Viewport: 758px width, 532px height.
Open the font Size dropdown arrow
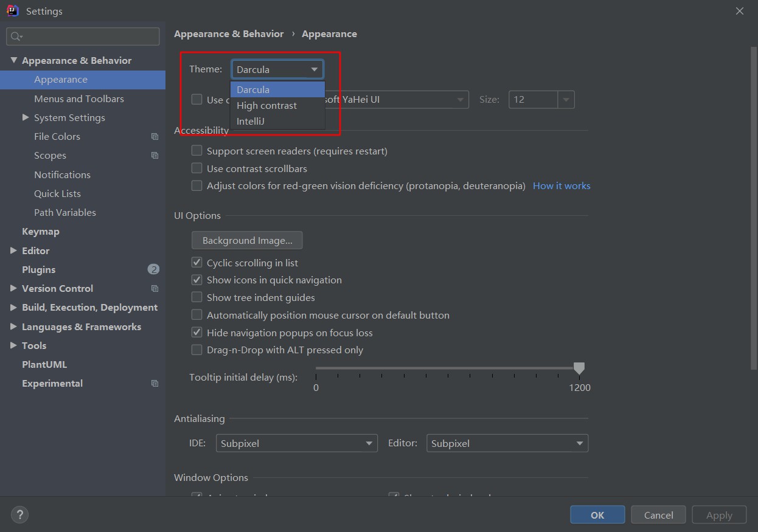[566, 100]
